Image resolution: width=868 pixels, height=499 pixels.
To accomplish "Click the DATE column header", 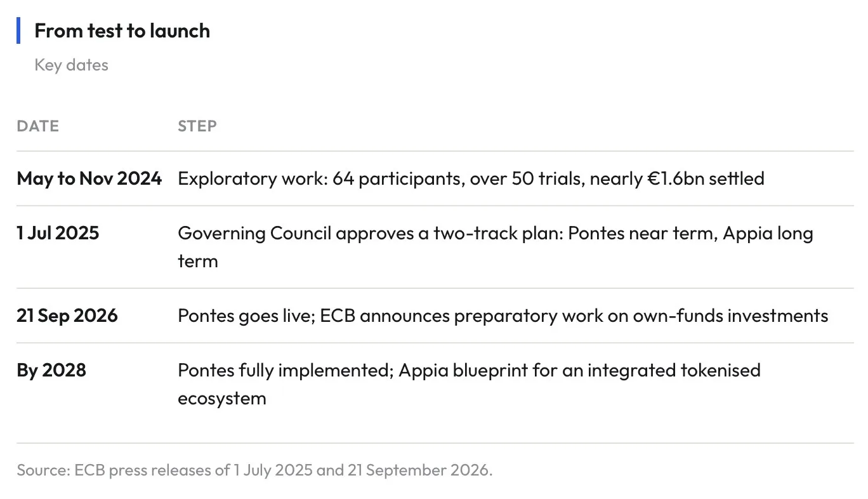I will (37, 126).
